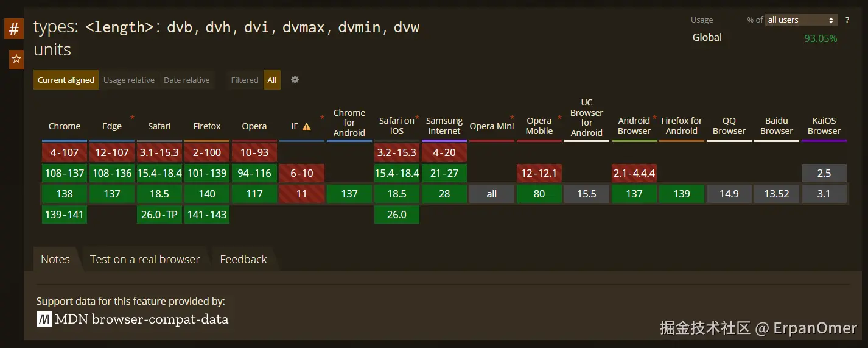Image resolution: width=868 pixels, height=348 pixels.
Task: Follow the MDN browser-compat-data link
Action: click(x=133, y=319)
